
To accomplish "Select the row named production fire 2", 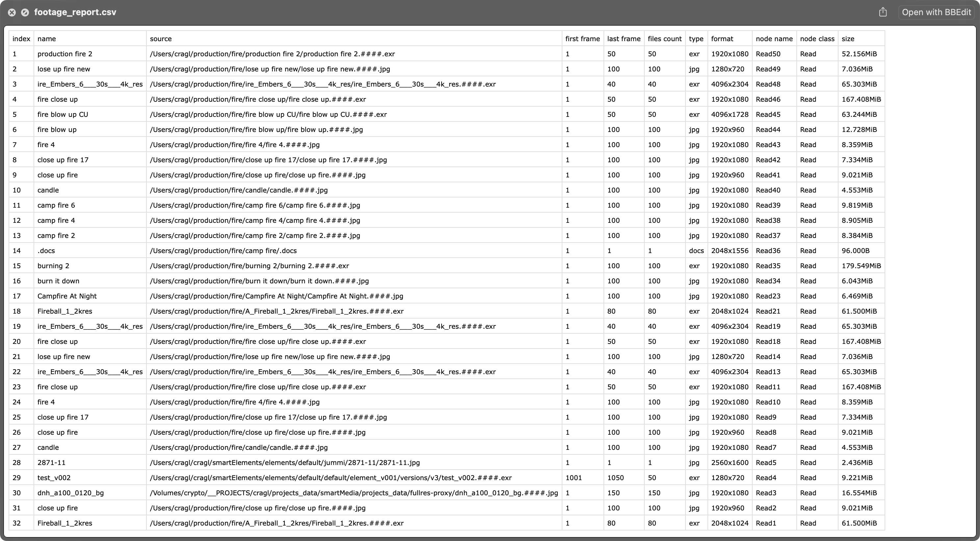I will coord(65,54).
